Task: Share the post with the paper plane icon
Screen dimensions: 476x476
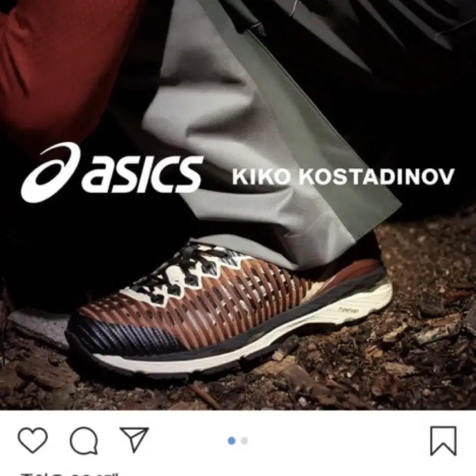Action: [x=135, y=439]
